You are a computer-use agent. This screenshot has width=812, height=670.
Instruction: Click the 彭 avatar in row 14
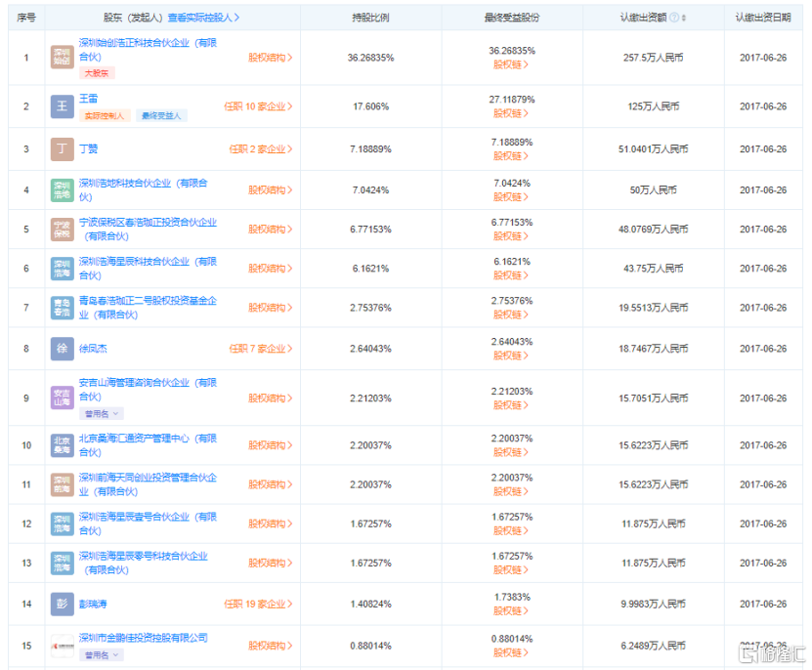point(62,604)
